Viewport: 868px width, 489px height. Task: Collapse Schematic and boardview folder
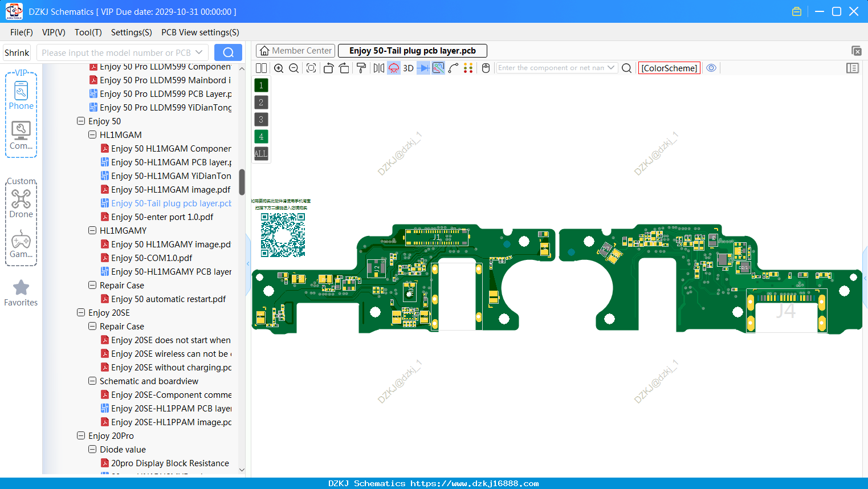(x=92, y=381)
